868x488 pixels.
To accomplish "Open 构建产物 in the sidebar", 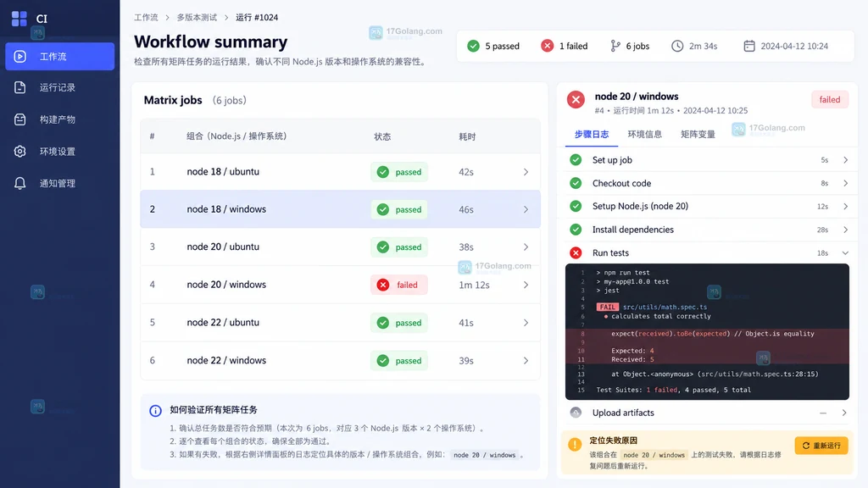I will (x=60, y=119).
